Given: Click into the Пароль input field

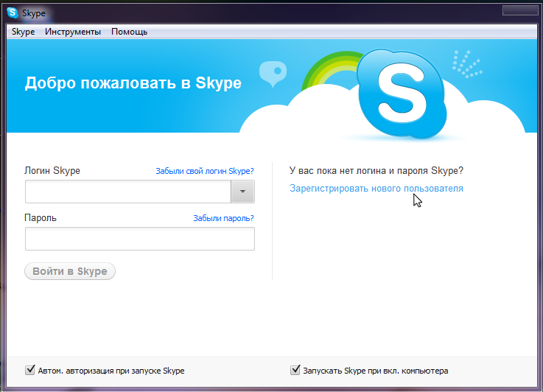Looking at the screenshot, I should point(139,239).
